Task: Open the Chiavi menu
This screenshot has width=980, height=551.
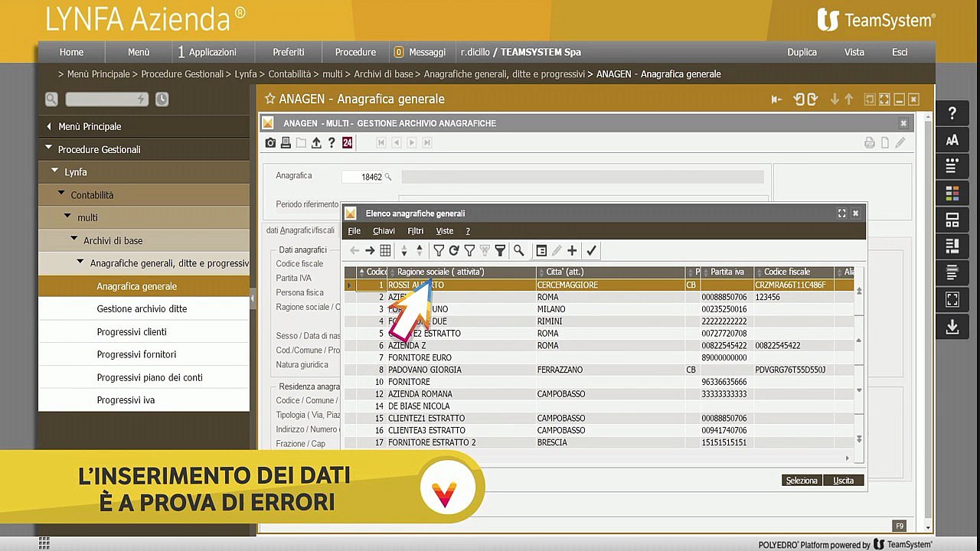Action: (384, 231)
